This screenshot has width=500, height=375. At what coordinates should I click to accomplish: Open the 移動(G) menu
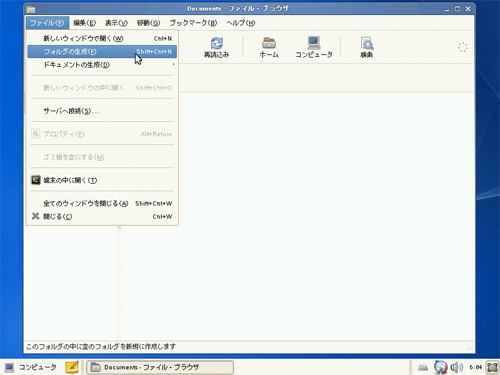pyautogui.click(x=148, y=23)
